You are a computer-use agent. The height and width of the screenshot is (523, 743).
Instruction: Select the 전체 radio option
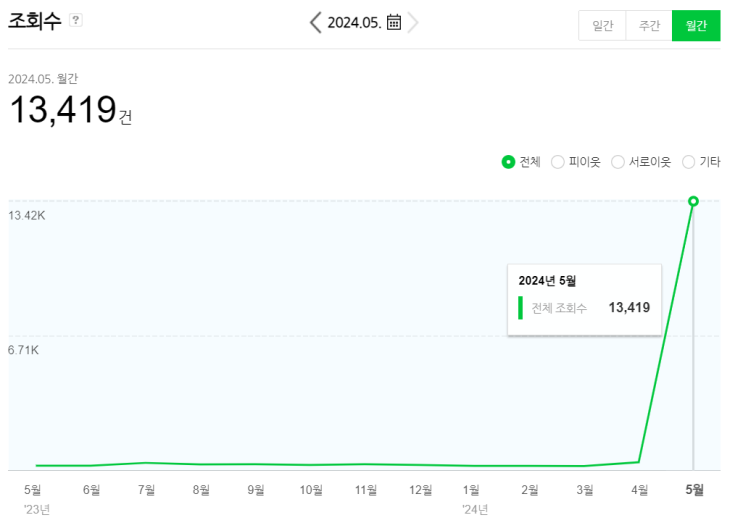tap(508, 162)
